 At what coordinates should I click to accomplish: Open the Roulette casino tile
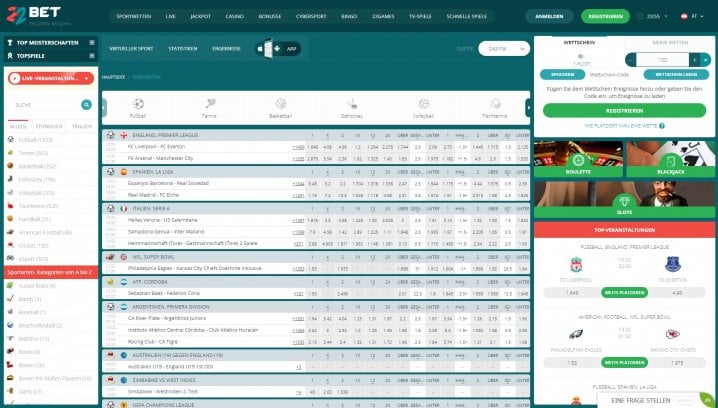tap(578, 159)
